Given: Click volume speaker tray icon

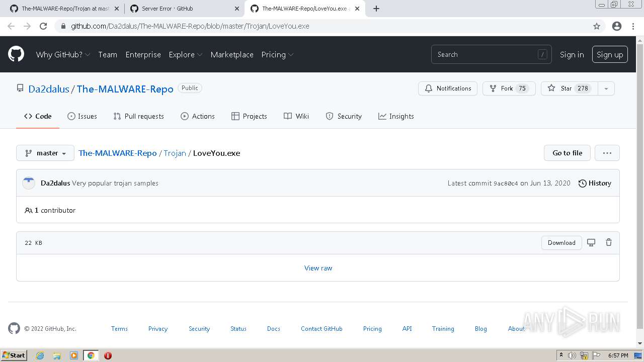Looking at the screenshot, I should pos(572,355).
